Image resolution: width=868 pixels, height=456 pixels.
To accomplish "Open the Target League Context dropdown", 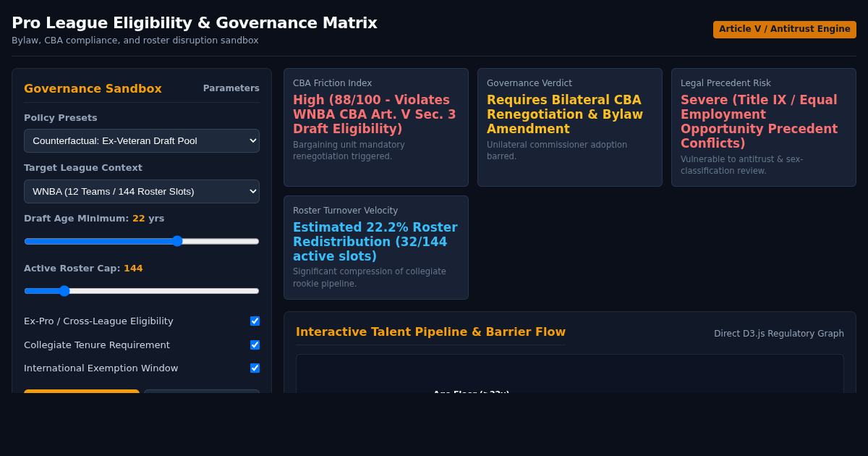I will coord(142,191).
